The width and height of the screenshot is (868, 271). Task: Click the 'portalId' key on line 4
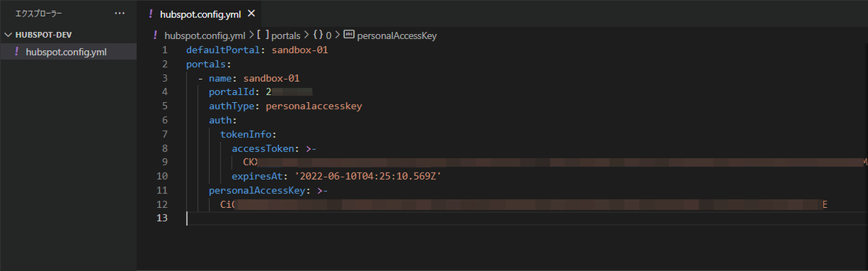pyautogui.click(x=231, y=92)
